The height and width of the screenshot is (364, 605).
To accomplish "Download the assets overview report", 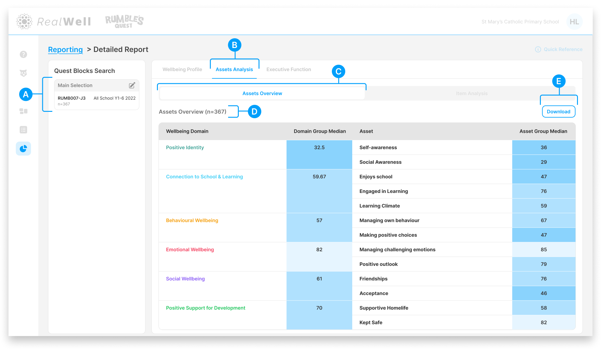I will pyautogui.click(x=558, y=112).
